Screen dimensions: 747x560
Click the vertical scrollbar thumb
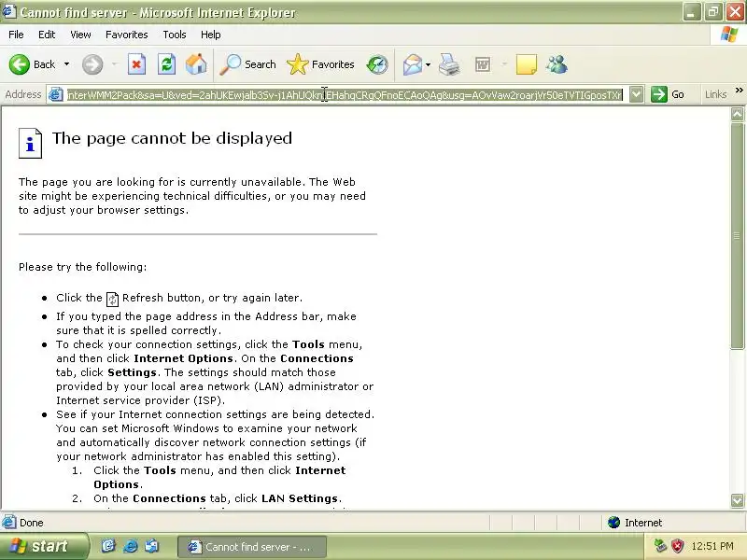click(737, 235)
